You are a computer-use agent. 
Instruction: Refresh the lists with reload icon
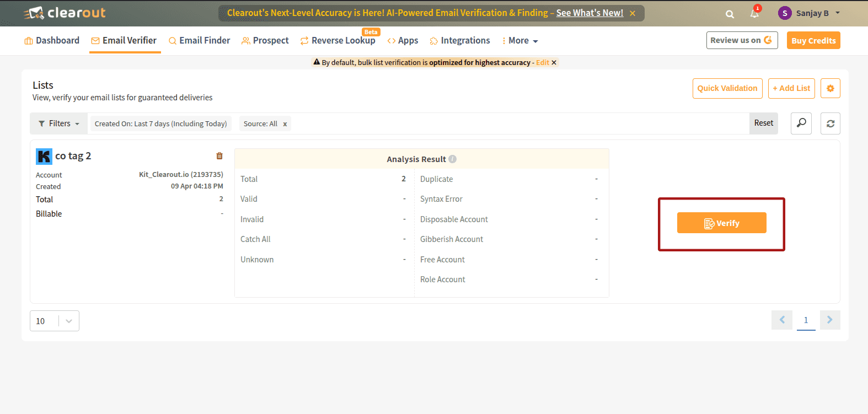click(x=830, y=123)
